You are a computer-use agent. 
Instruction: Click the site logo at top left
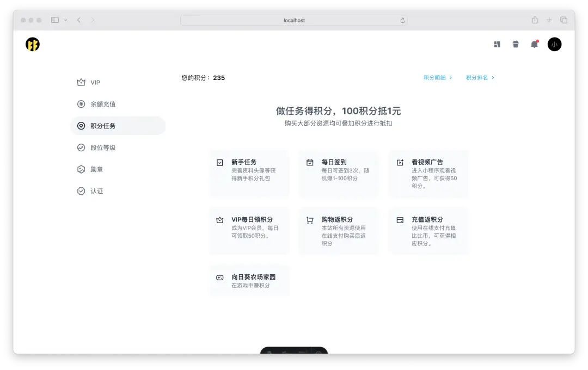32,44
